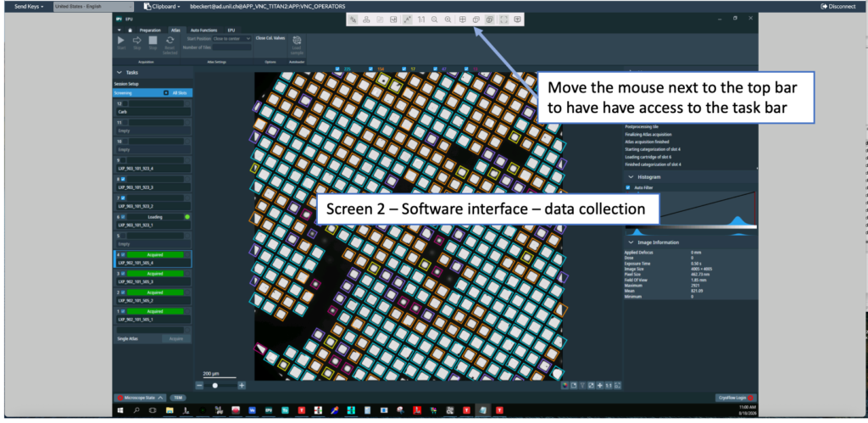868x423 pixels.
Task: Collapse the Tasks panel chevron
Action: click(119, 73)
